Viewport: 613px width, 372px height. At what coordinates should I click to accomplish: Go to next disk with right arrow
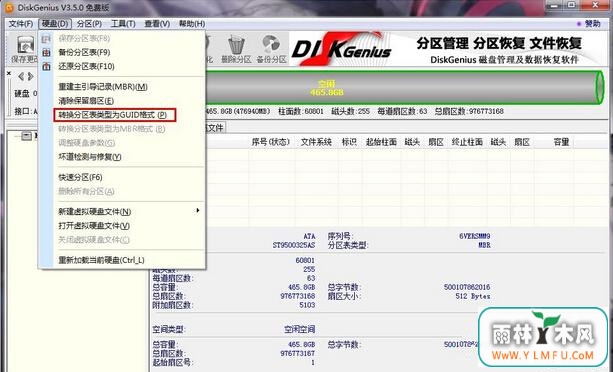click(x=30, y=77)
